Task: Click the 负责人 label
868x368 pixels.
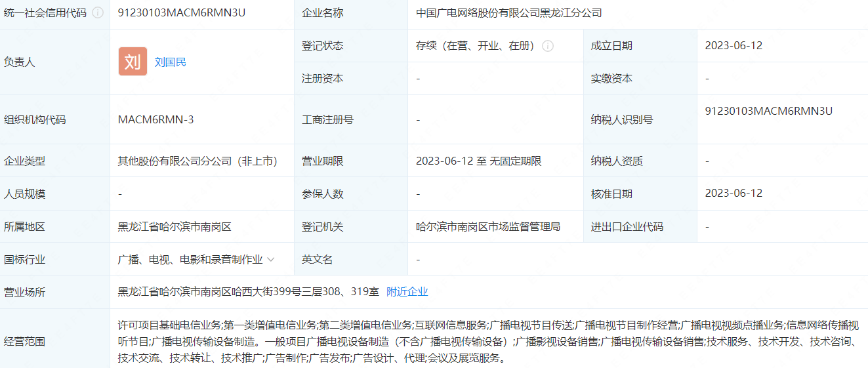Action: pos(20,62)
